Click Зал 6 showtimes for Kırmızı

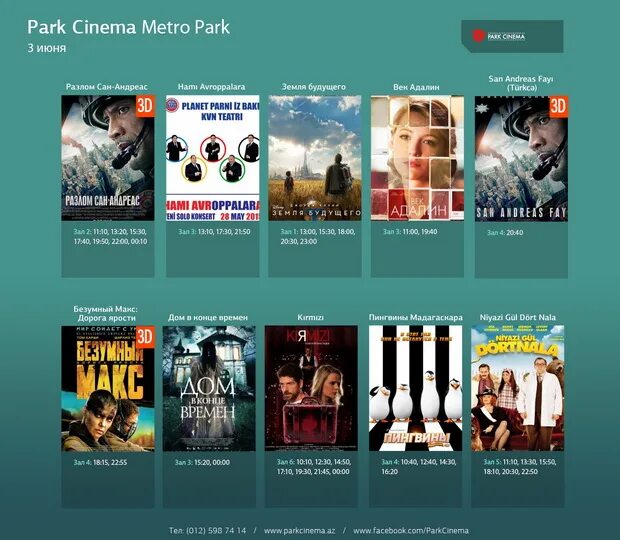pyautogui.click(x=313, y=466)
